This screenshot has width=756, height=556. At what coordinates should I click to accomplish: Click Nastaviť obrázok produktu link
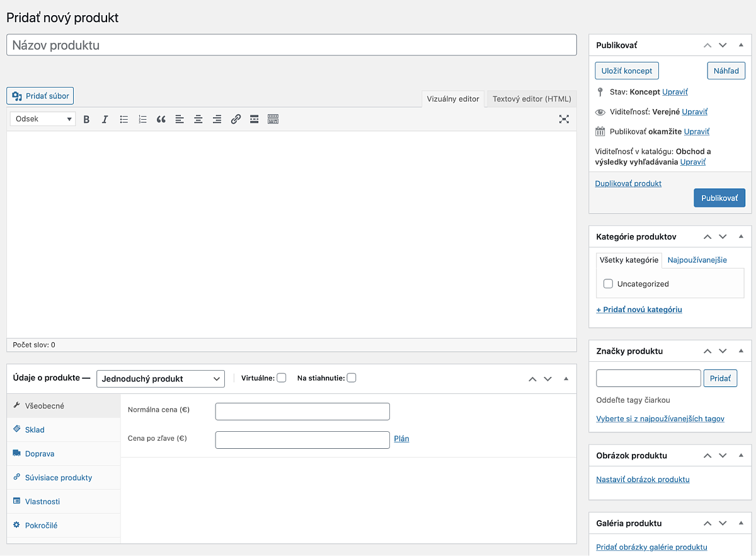point(643,480)
